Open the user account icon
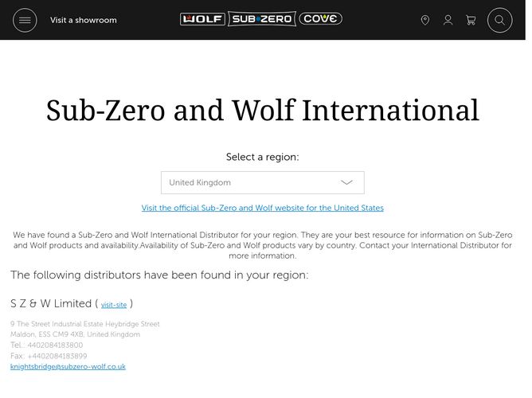The width and height of the screenshot is (532, 398). pyautogui.click(x=448, y=20)
